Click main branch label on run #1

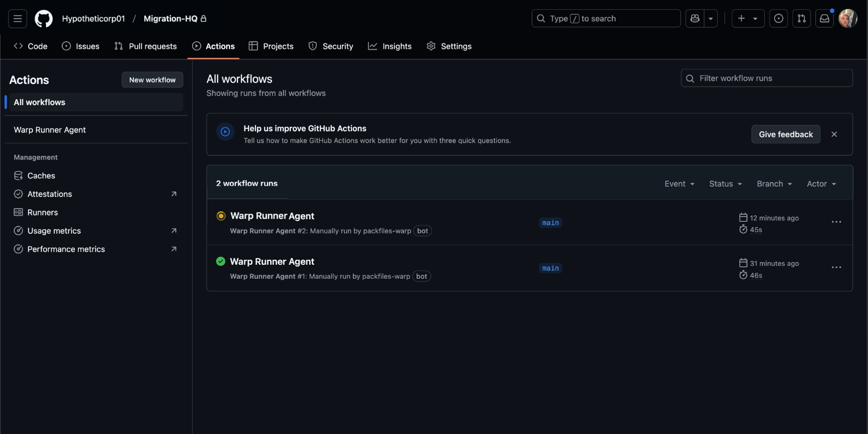pyautogui.click(x=551, y=269)
